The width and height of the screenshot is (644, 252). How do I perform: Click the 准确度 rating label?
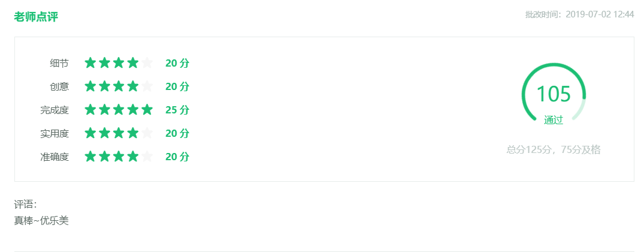pos(55,157)
